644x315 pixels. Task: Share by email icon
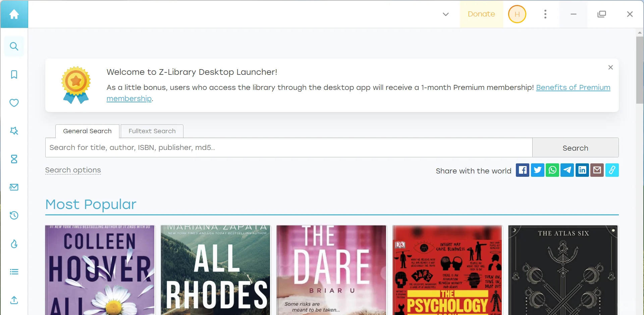(597, 170)
